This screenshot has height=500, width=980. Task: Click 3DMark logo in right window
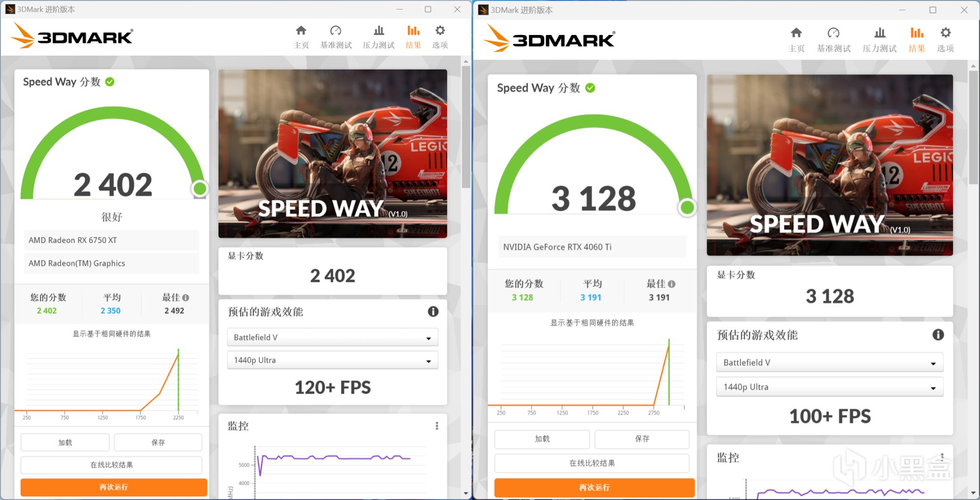(x=549, y=38)
